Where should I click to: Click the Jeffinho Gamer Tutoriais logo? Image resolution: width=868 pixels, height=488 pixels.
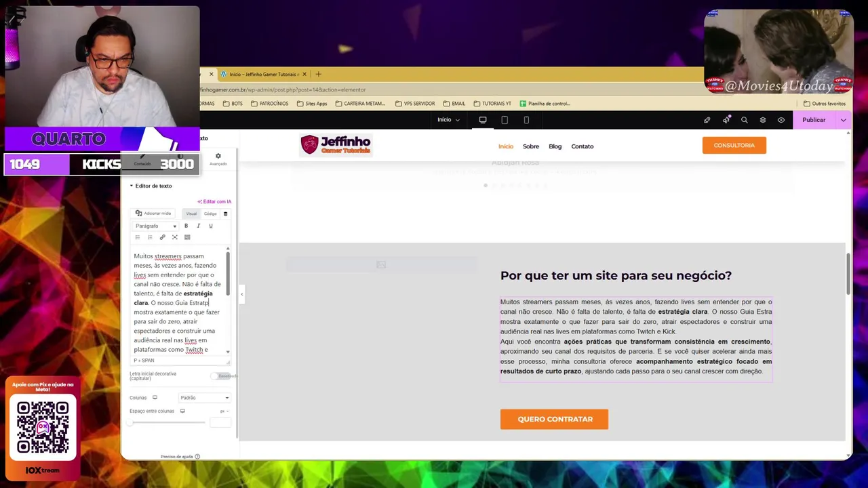336,144
